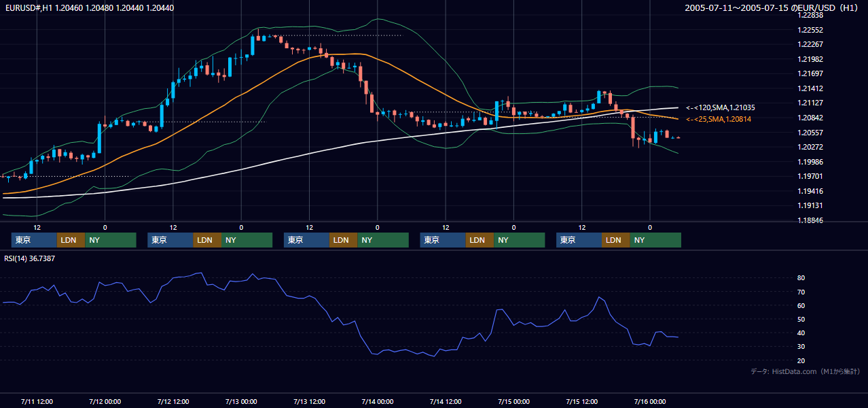868x408 pixels.
Task: Click price axis label 1.21127
Action: [810, 103]
